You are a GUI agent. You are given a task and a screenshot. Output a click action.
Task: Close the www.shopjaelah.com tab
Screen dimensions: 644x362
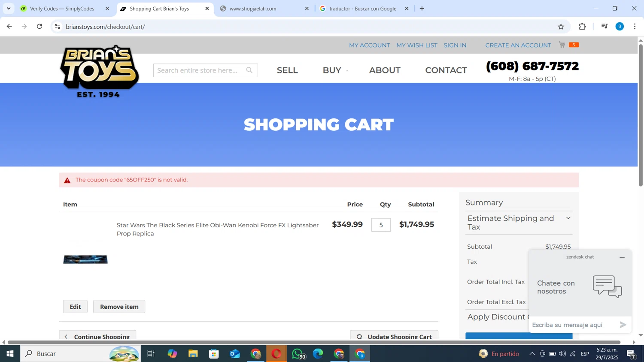307,9
